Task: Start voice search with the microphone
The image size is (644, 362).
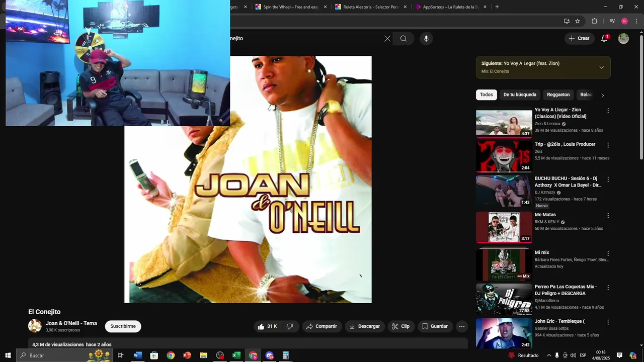Action: click(x=426, y=38)
